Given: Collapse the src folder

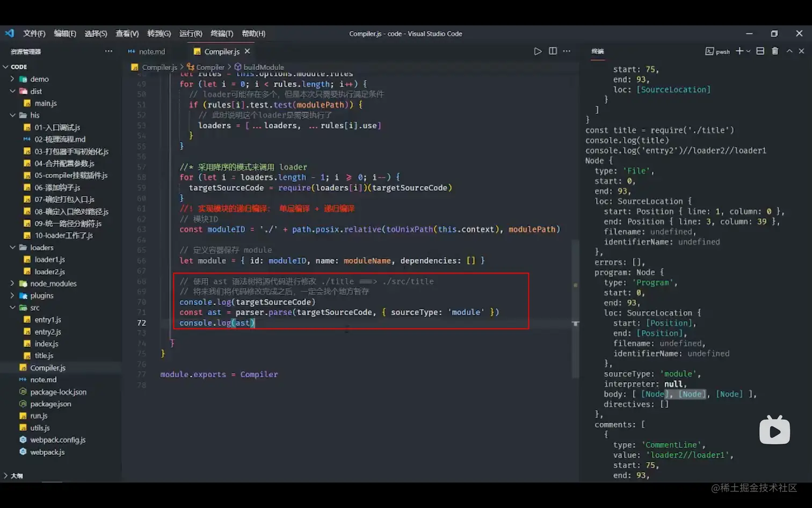Looking at the screenshot, I should point(12,307).
